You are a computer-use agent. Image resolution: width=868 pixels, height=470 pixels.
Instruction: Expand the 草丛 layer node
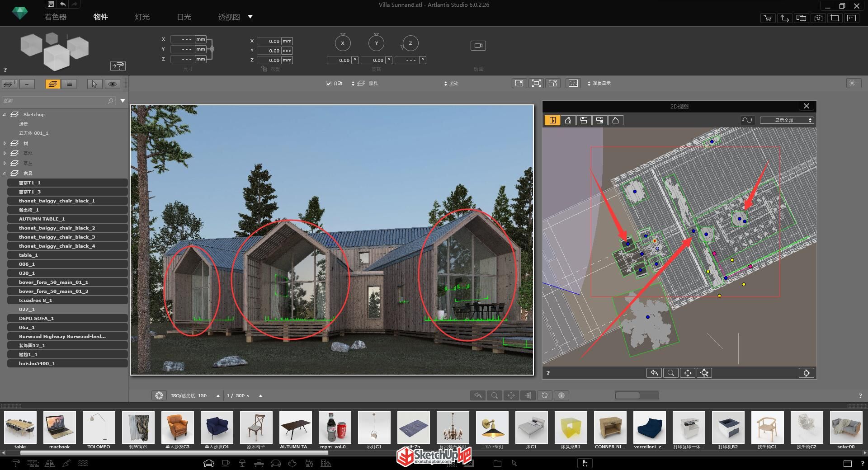pos(5,163)
